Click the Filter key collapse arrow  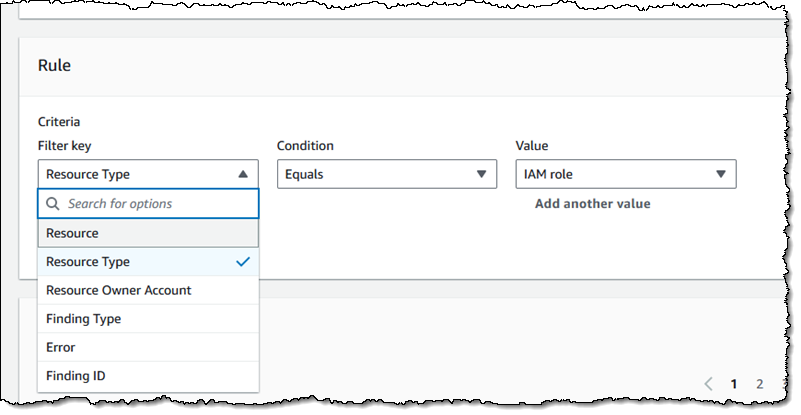[x=243, y=174]
